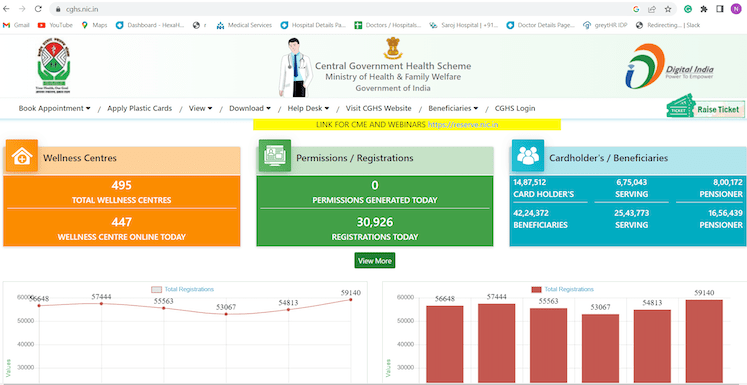Open the Gmail bookmark

[16, 25]
